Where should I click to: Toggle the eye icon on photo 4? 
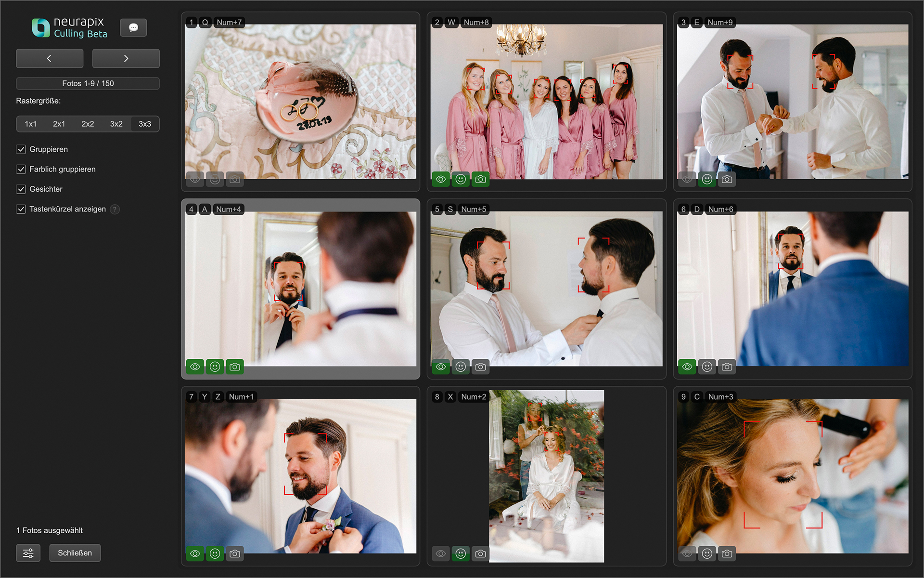tap(195, 367)
